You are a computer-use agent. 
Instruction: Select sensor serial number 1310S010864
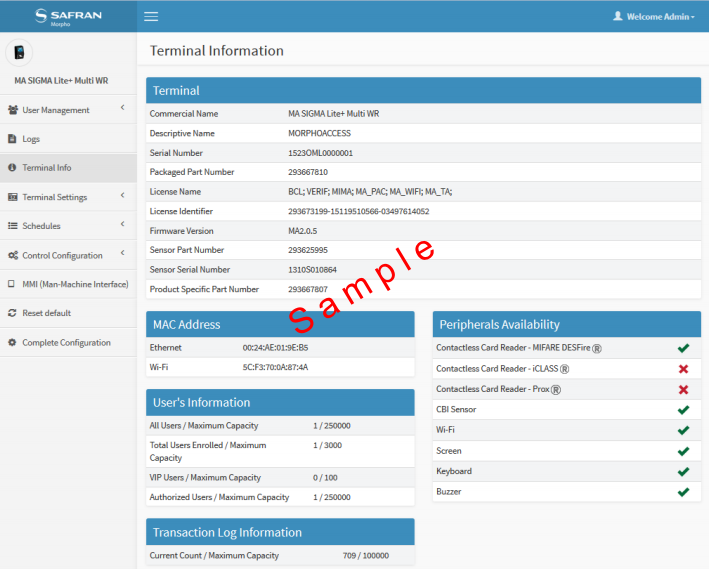[x=312, y=270]
